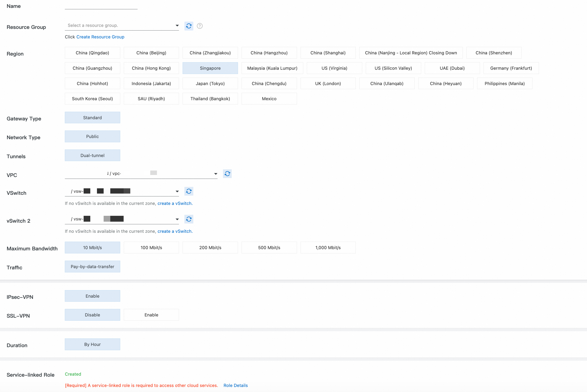Select Germany (Frankfurt) region
The image size is (587, 392).
tap(511, 68)
